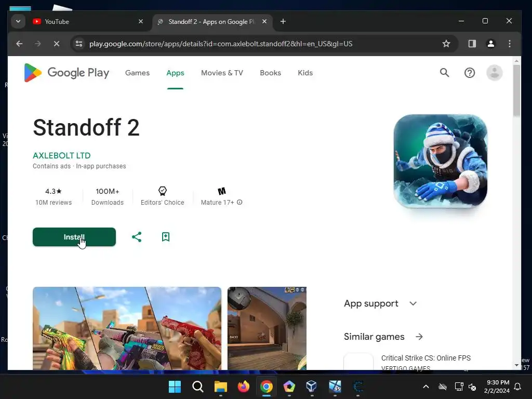
Task: Close the Standoff 2 Google Play tab
Action: point(264,21)
